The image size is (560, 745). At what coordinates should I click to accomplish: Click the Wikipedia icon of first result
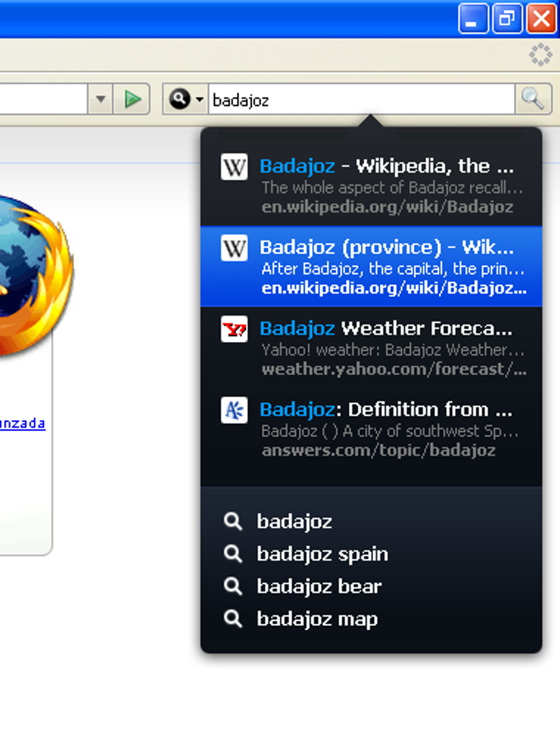pyautogui.click(x=234, y=166)
